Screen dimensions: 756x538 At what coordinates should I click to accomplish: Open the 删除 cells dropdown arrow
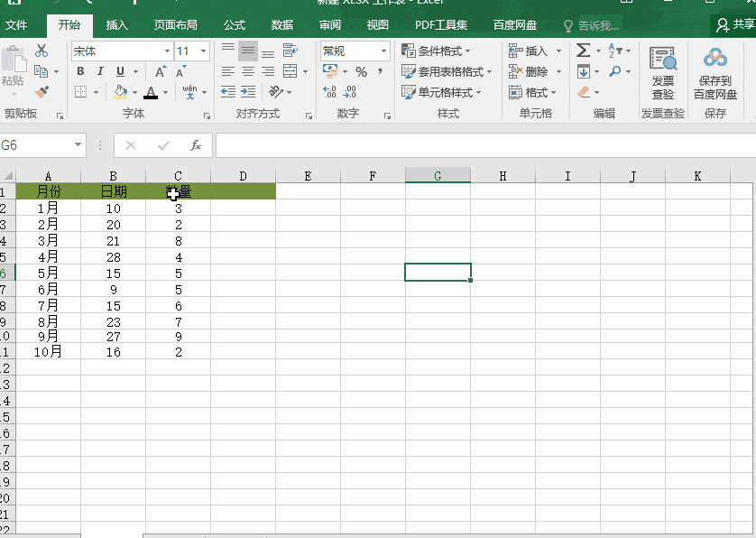(x=558, y=71)
